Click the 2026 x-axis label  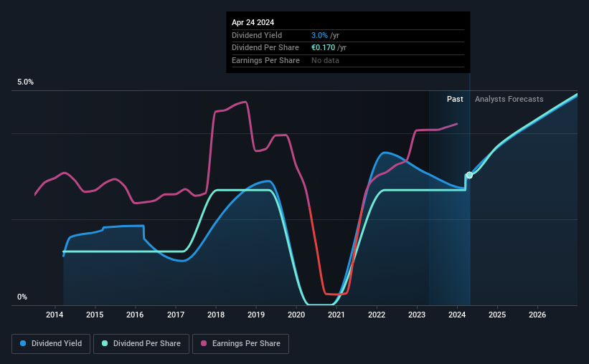[x=537, y=315]
